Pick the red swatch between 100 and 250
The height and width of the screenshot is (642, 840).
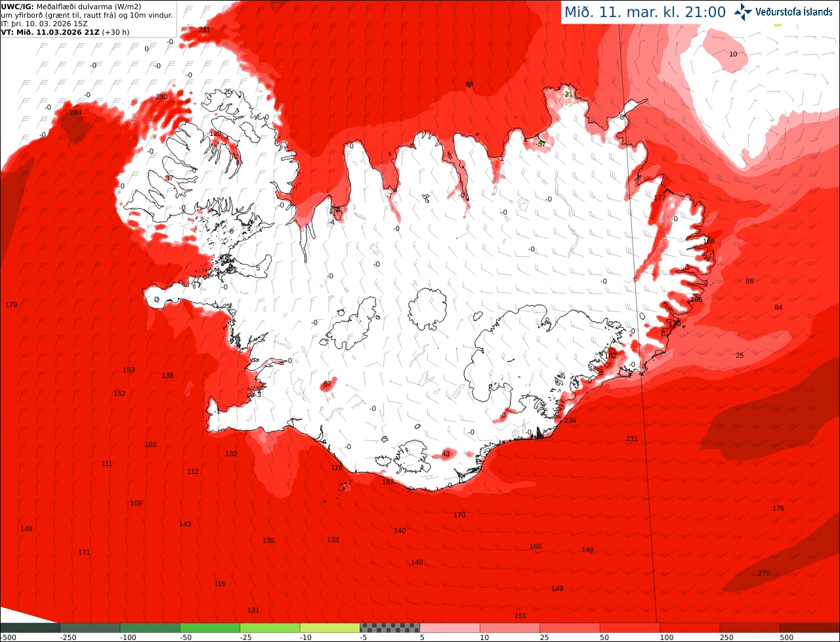tap(690, 628)
